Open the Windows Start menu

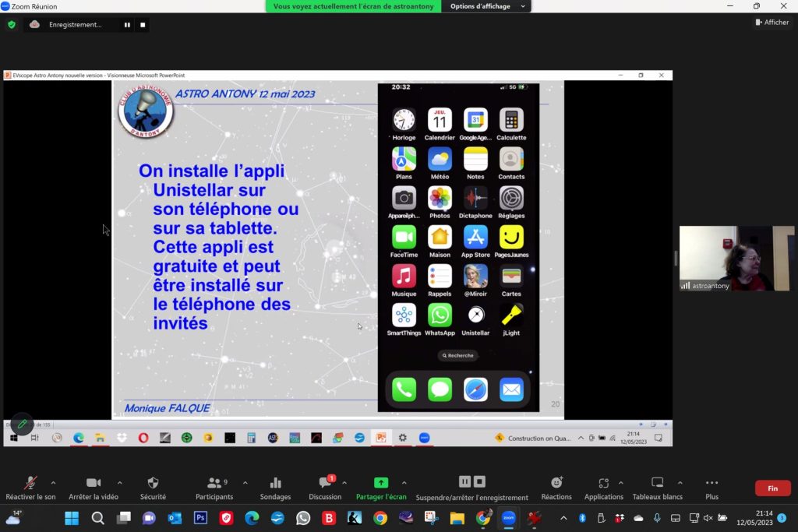[72, 518]
